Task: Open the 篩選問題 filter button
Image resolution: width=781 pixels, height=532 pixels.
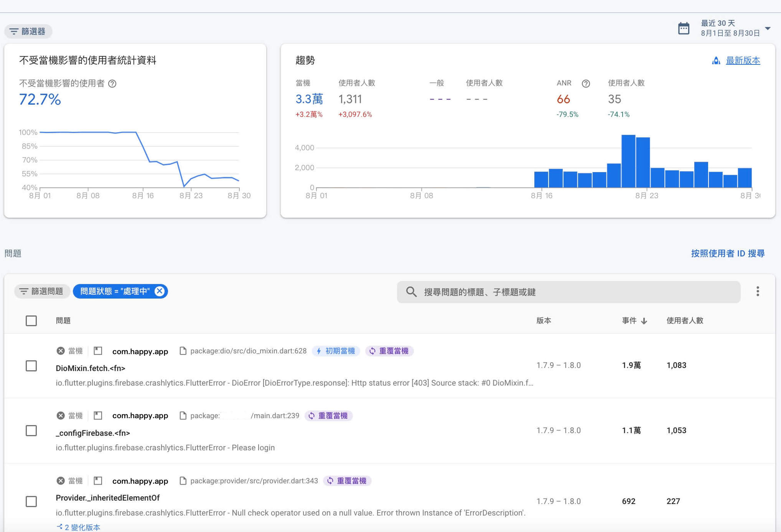Action: [x=41, y=291]
